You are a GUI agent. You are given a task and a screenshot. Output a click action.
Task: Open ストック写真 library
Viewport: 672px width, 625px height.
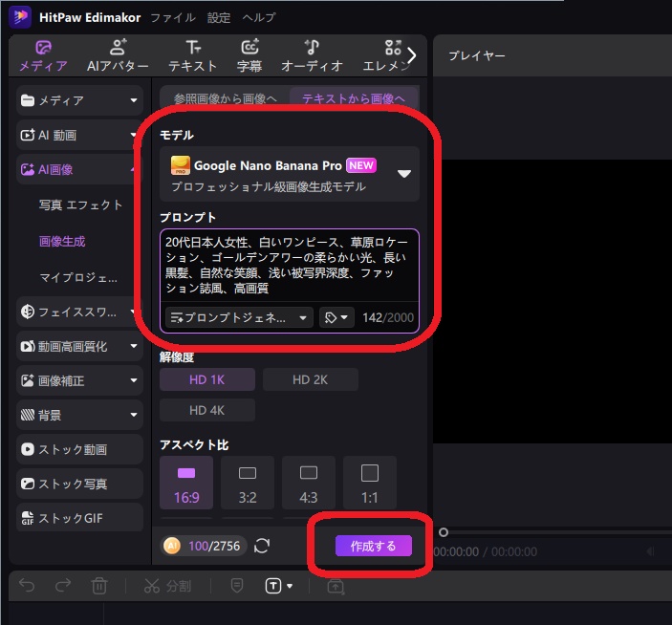pos(79,484)
